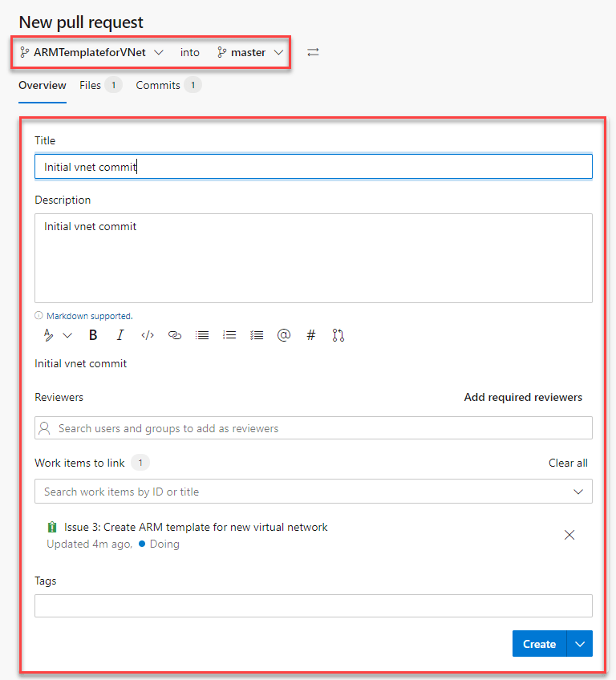
Task: Click Clear all work items
Action: pos(568,463)
